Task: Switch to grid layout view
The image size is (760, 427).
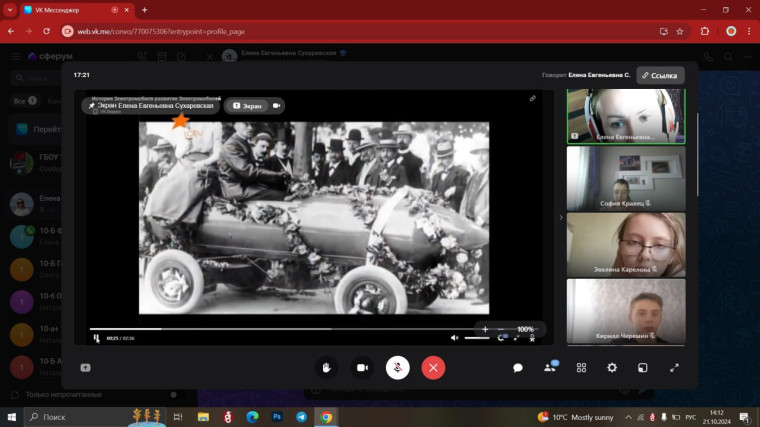Action: click(581, 368)
